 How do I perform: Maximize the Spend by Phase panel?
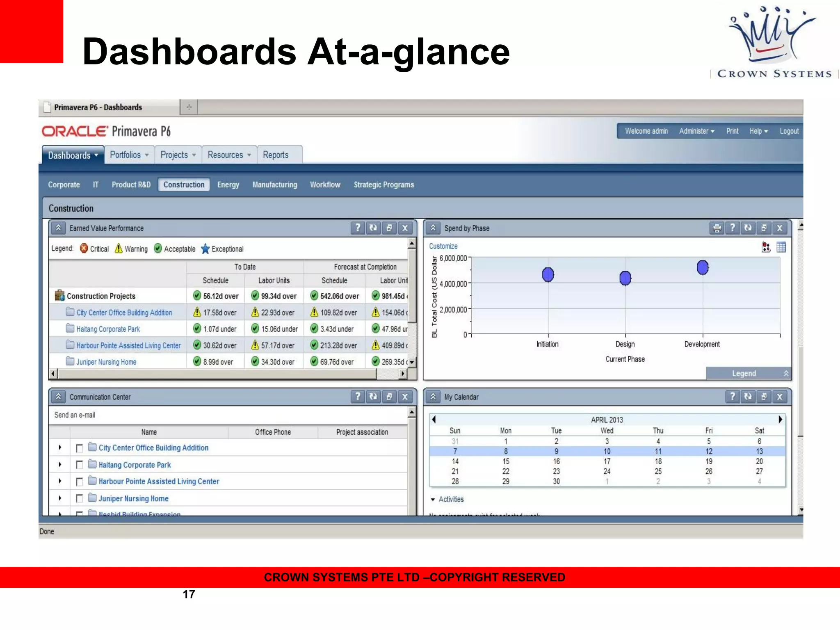[x=764, y=228]
